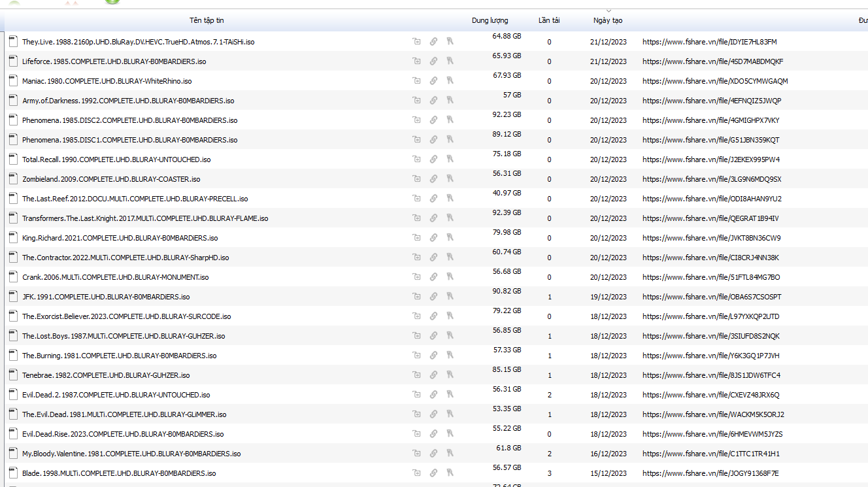
Task: Click link icon for Phenomena.1985.DISC2 file
Action: (433, 120)
